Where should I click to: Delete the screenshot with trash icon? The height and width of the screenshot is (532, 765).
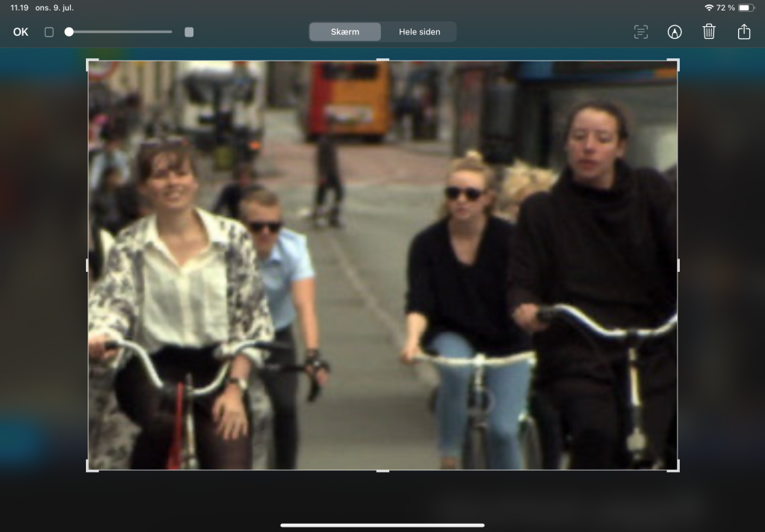pos(709,31)
